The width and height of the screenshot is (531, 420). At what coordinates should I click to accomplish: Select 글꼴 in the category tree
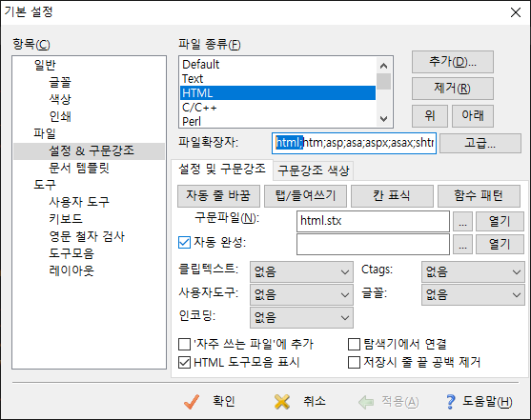[x=60, y=82]
